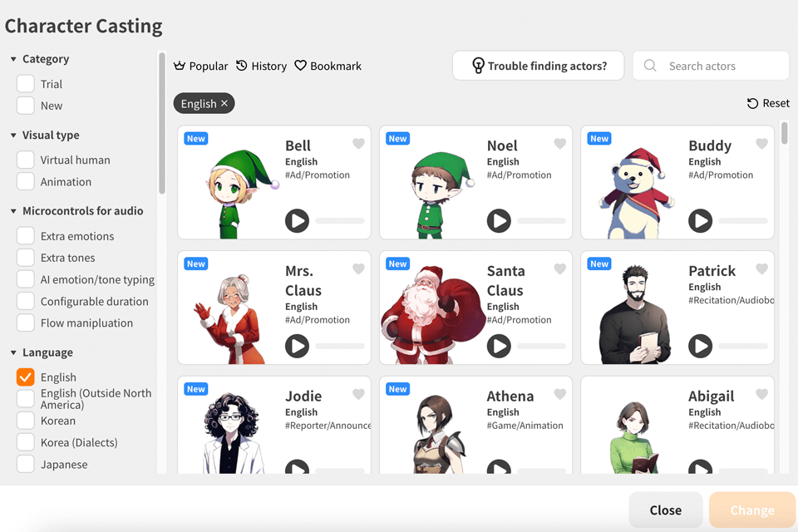This screenshot has width=798, height=532.
Task: Enable Flow manipluation filter
Action: tap(26, 323)
